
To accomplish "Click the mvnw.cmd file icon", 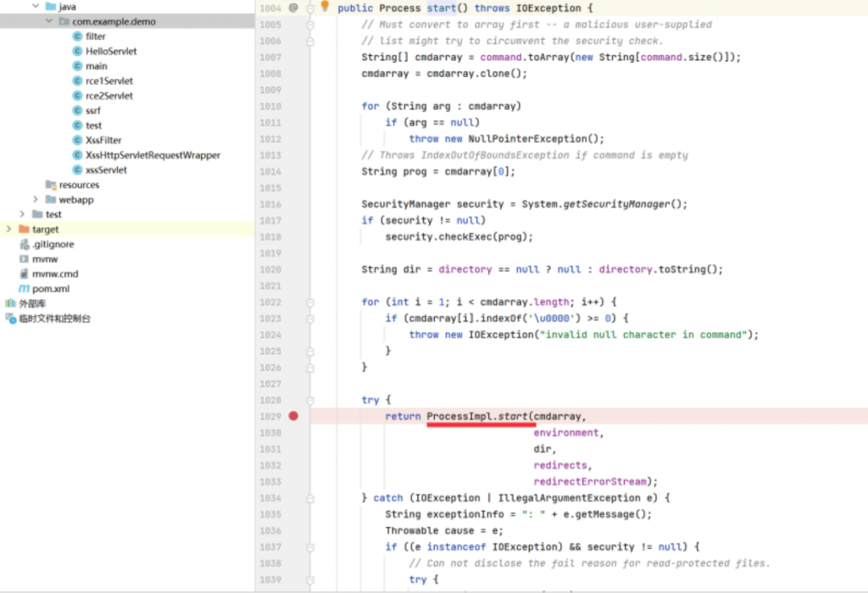I will (x=24, y=274).
